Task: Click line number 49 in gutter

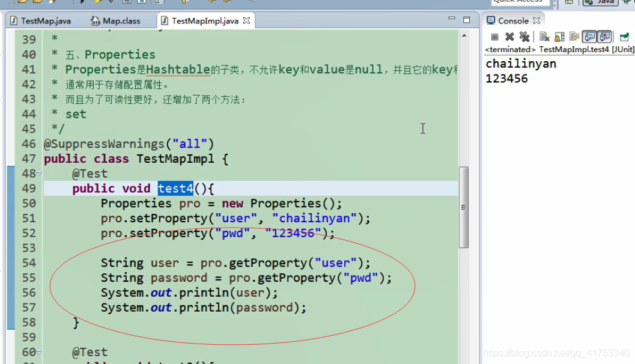Action: [x=29, y=188]
